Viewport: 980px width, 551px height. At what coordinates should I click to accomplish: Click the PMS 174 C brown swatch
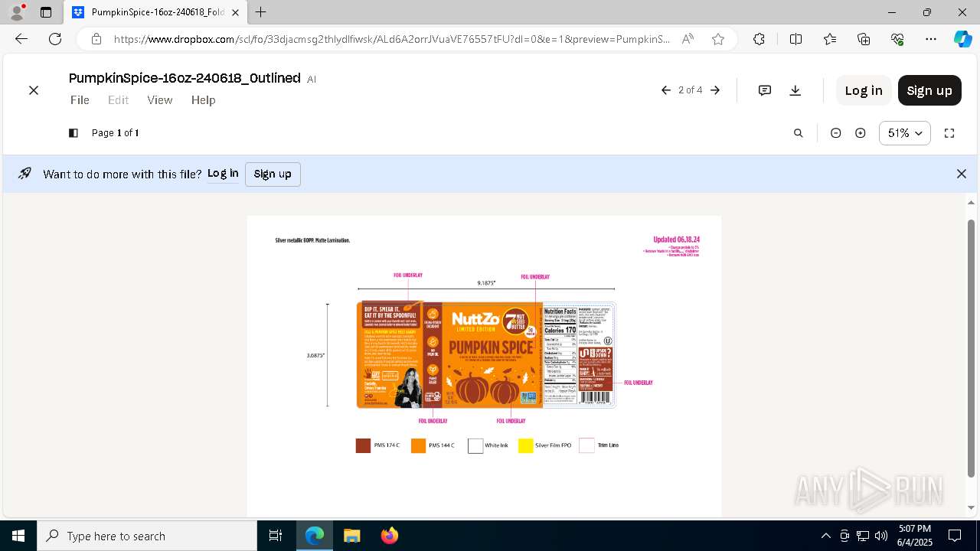(363, 445)
